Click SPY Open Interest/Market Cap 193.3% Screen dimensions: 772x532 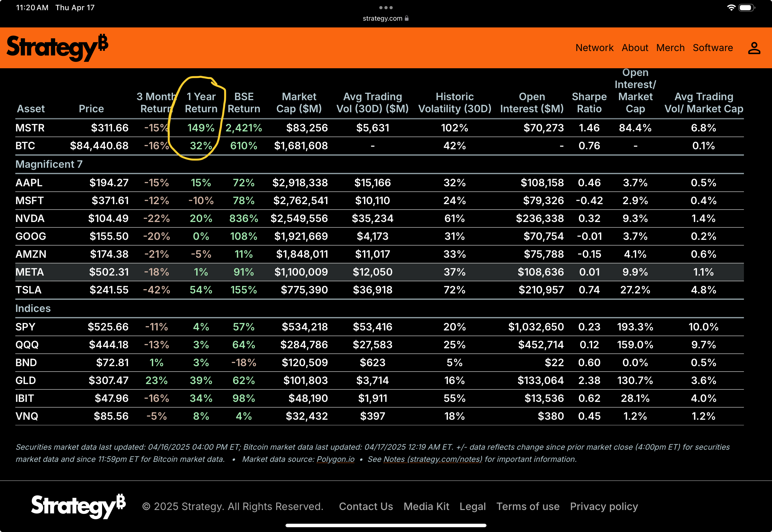(x=635, y=327)
